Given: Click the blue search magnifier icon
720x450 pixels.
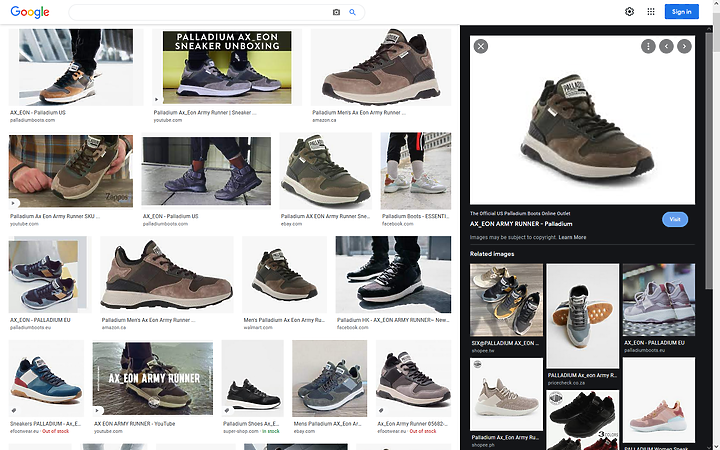Looking at the screenshot, I should [x=352, y=12].
